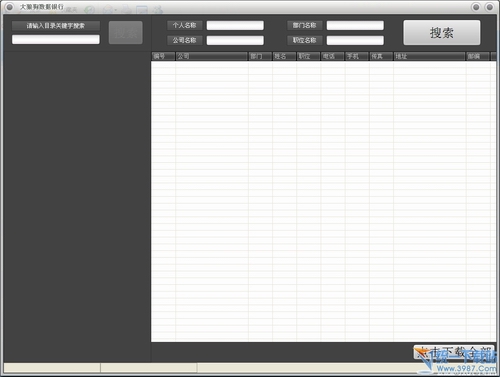Sort by the 职位 column header
This screenshot has width=500, height=377.
309,56
